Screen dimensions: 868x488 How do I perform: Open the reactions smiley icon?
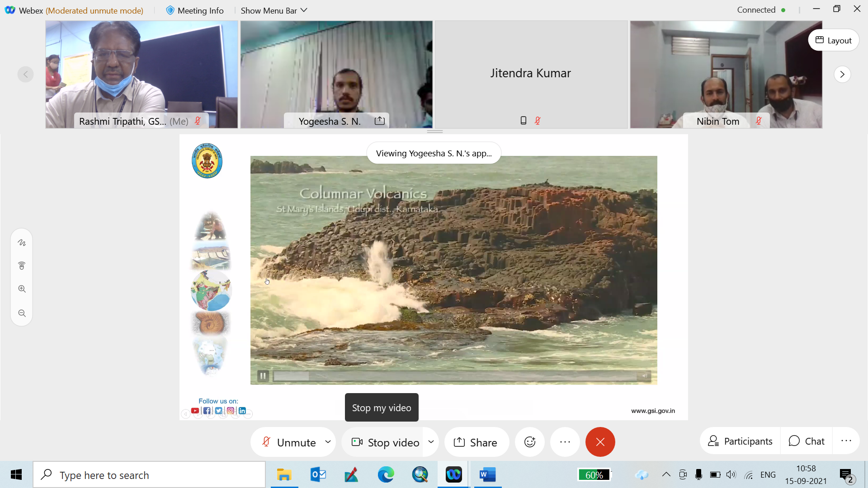529,442
